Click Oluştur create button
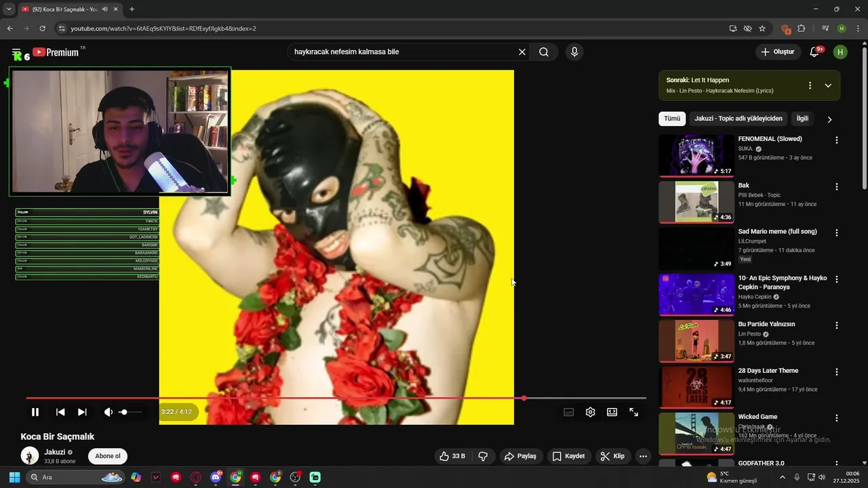Image resolution: width=868 pixels, height=488 pixels. [x=777, y=52]
